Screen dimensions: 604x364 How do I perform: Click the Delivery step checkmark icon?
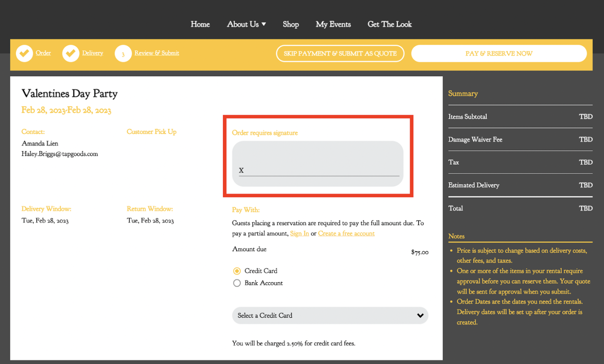tap(71, 54)
